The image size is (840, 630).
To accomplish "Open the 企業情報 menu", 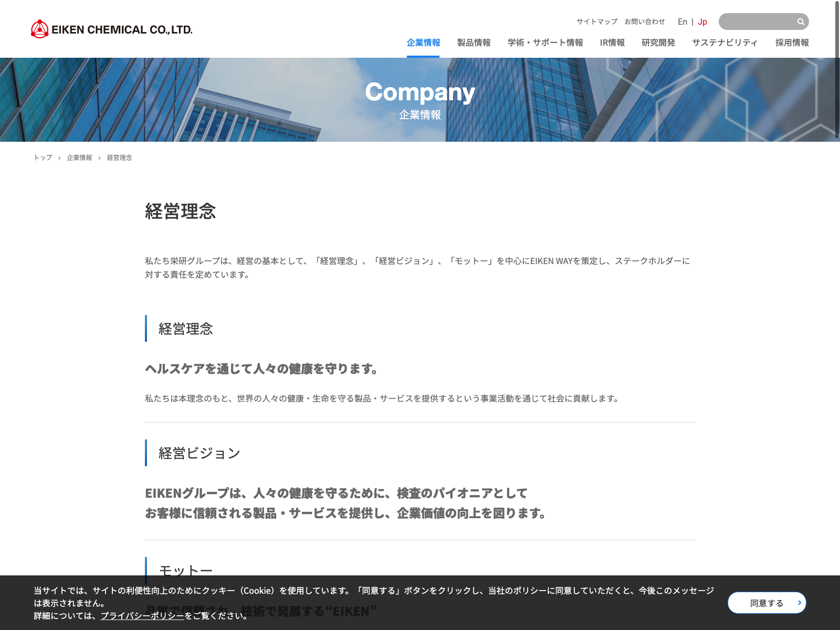I will tap(423, 43).
